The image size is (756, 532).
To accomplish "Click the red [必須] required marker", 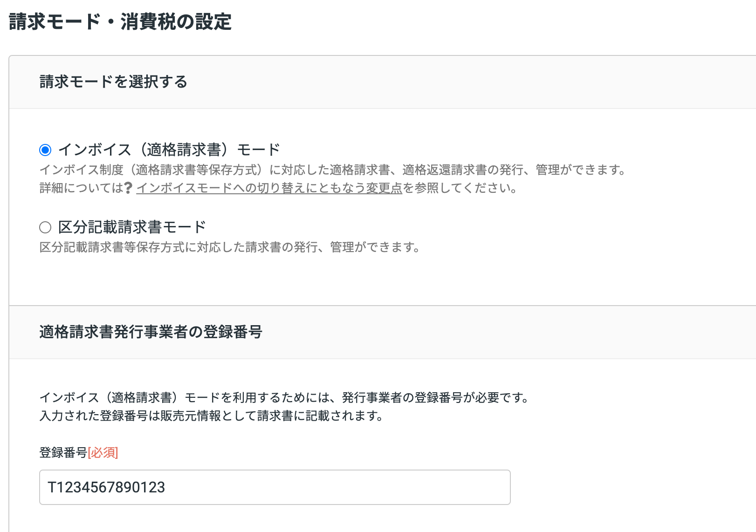I will click(103, 452).
